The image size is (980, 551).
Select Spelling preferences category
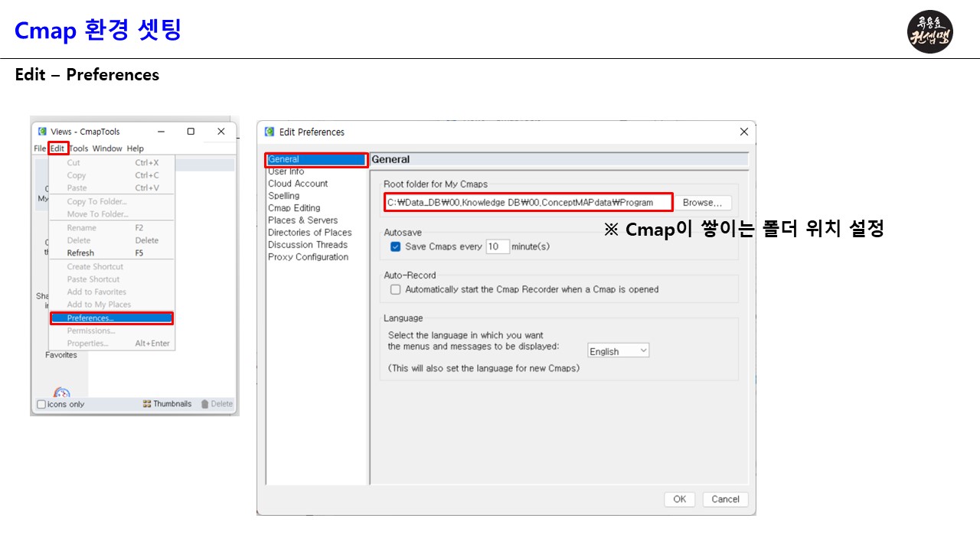tap(284, 196)
